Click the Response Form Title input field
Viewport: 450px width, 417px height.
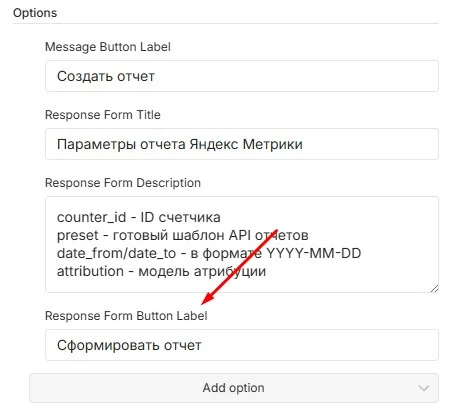242,144
